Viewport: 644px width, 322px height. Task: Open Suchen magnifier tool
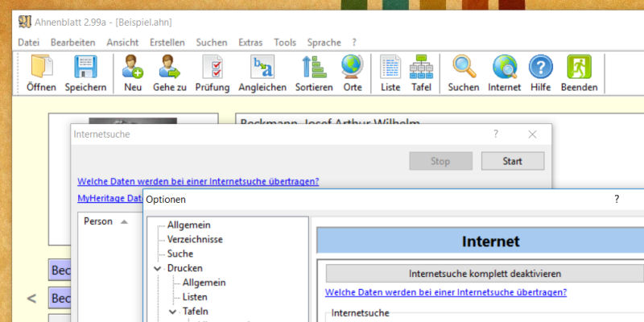(464, 73)
